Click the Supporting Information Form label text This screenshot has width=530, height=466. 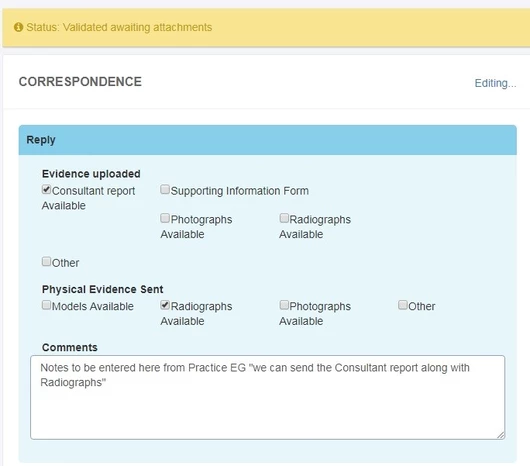(x=240, y=191)
